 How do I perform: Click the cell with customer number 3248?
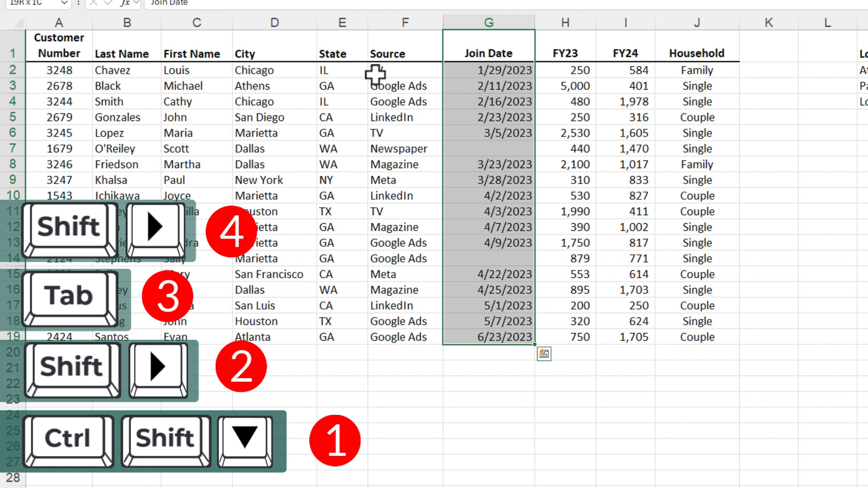pyautogui.click(x=59, y=70)
